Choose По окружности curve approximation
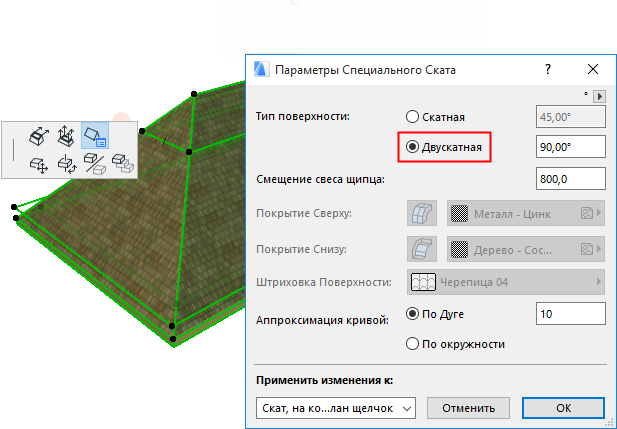This screenshot has width=617, height=429. 412,344
